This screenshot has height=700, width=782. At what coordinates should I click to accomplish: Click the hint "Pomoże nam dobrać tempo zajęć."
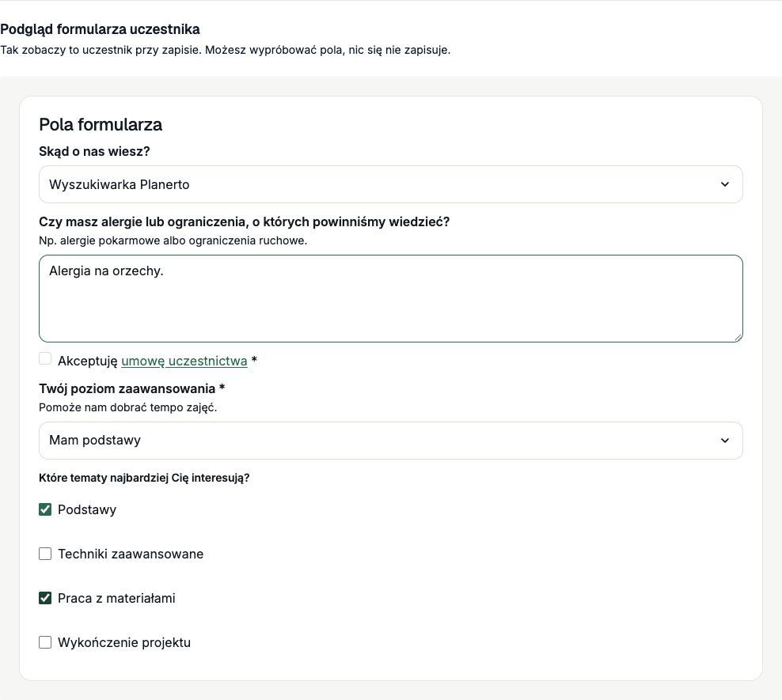128,407
